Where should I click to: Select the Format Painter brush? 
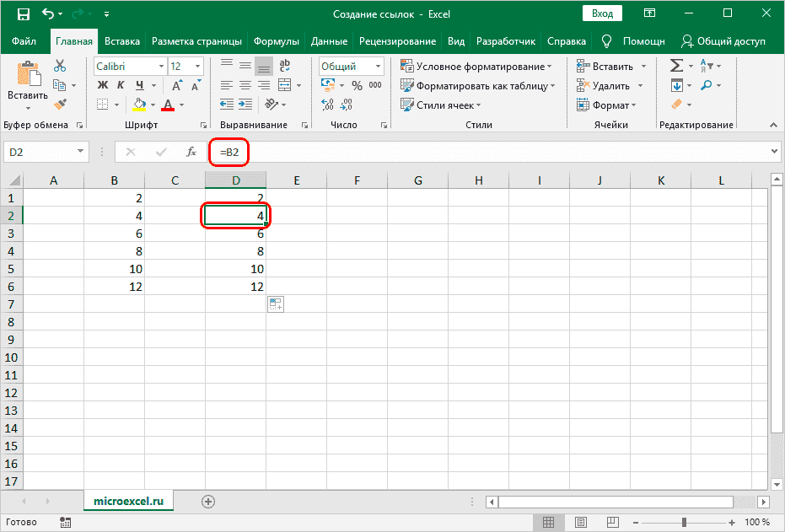60,105
